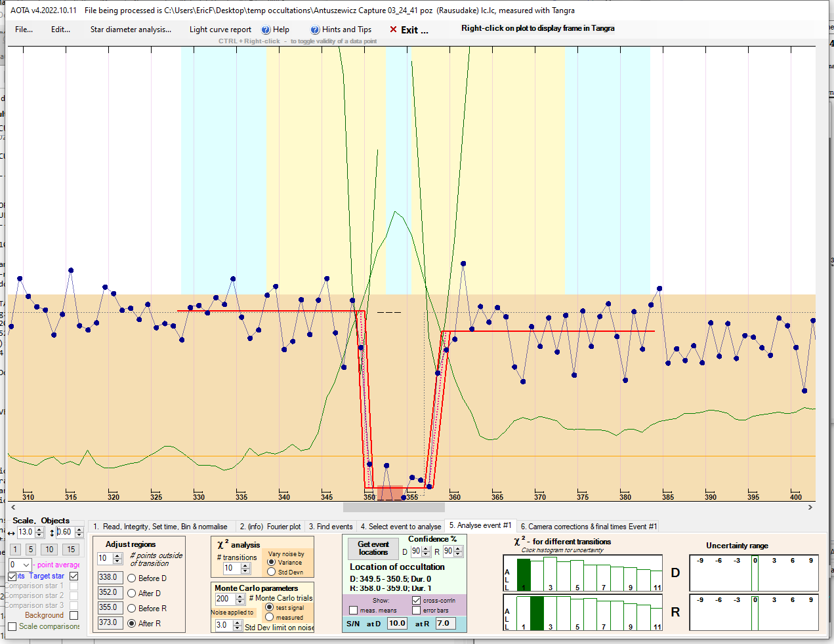The image size is (834, 644).
Task: Select measured noise option
Action: point(269,617)
